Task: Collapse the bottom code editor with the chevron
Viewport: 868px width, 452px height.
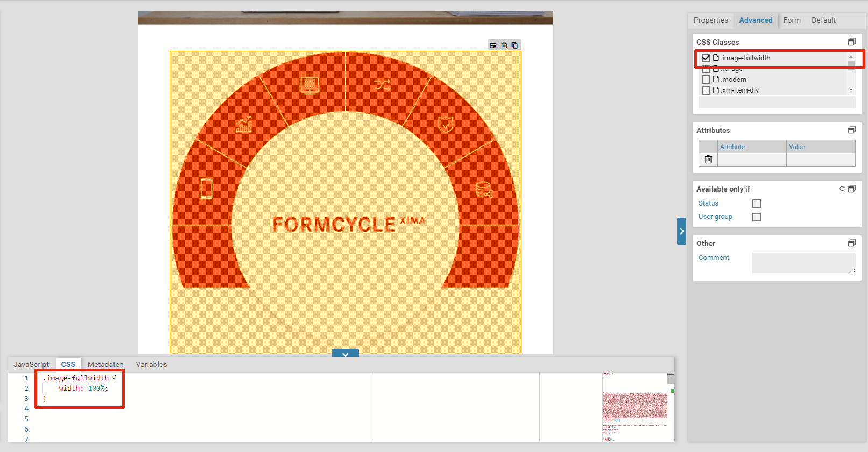Action: click(x=345, y=354)
